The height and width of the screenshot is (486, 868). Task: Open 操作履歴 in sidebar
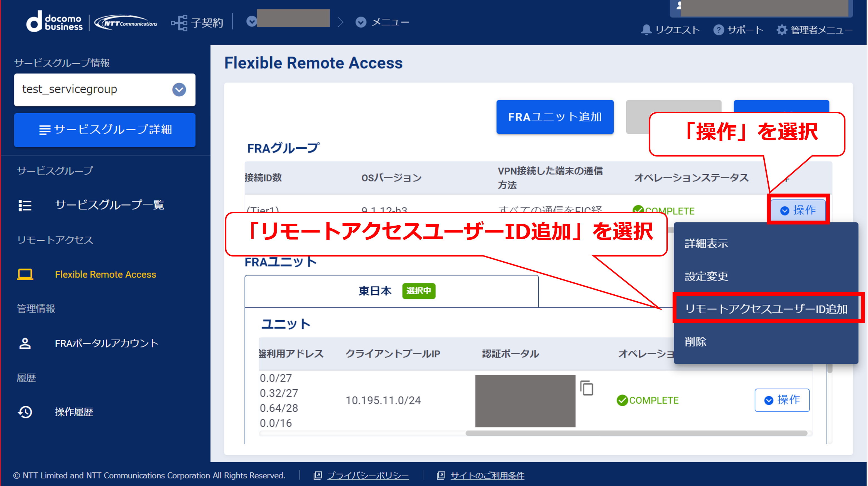click(x=74, y=412)
